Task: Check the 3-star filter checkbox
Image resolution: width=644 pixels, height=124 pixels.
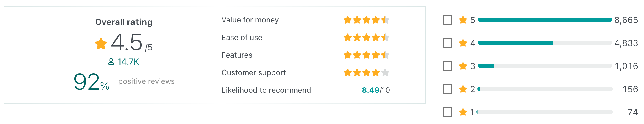Action: [x=447, y=66]
